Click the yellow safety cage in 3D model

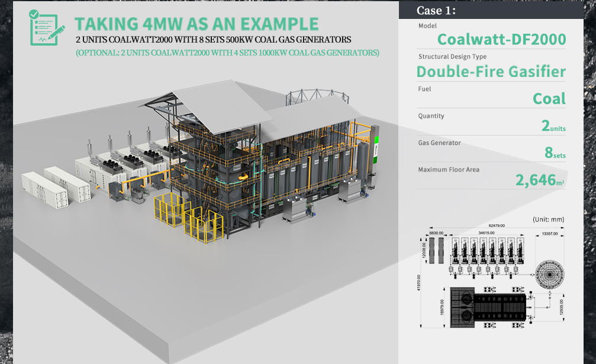pyautogui.click(x=172, y=212)
